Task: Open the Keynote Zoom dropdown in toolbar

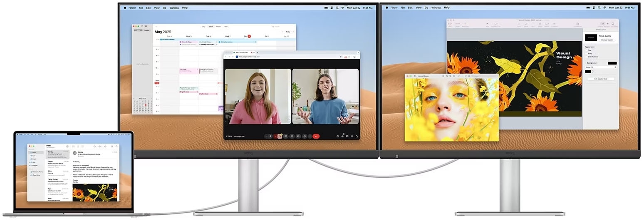Action: coord(458,24)
